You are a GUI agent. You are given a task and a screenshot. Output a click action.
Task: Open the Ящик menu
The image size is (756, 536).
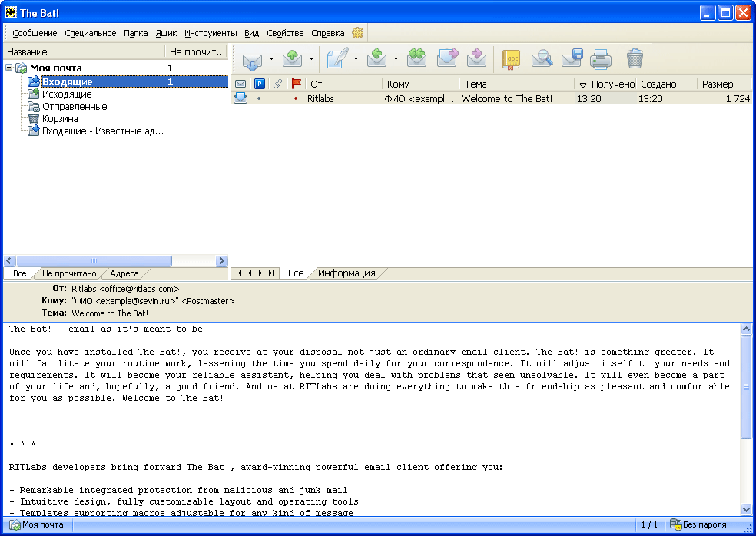(167, 33)
